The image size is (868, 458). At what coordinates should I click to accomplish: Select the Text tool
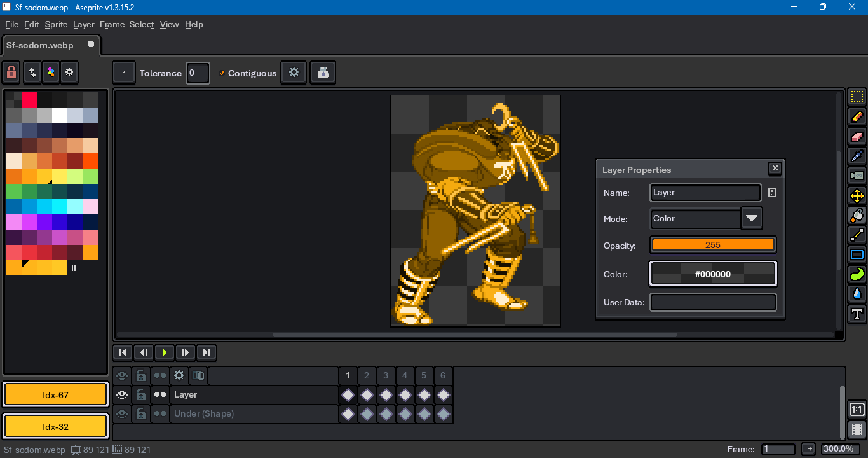[x=857, y=314]
